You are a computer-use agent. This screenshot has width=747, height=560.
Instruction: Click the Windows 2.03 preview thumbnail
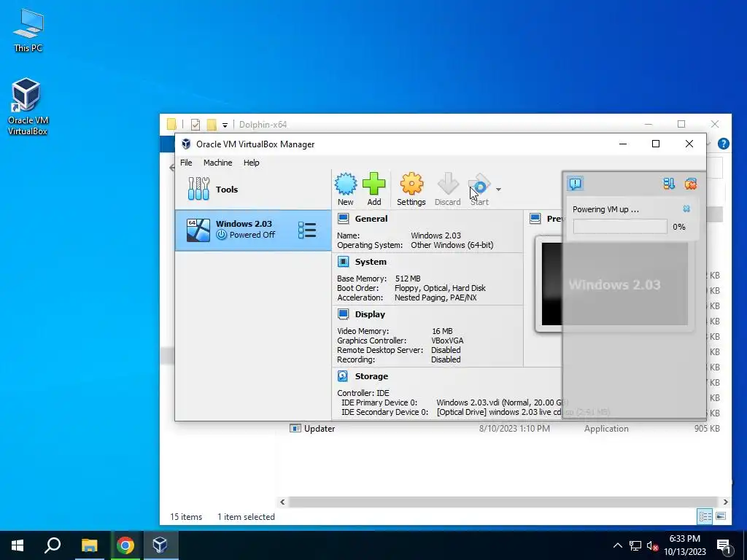click(614, 284)
